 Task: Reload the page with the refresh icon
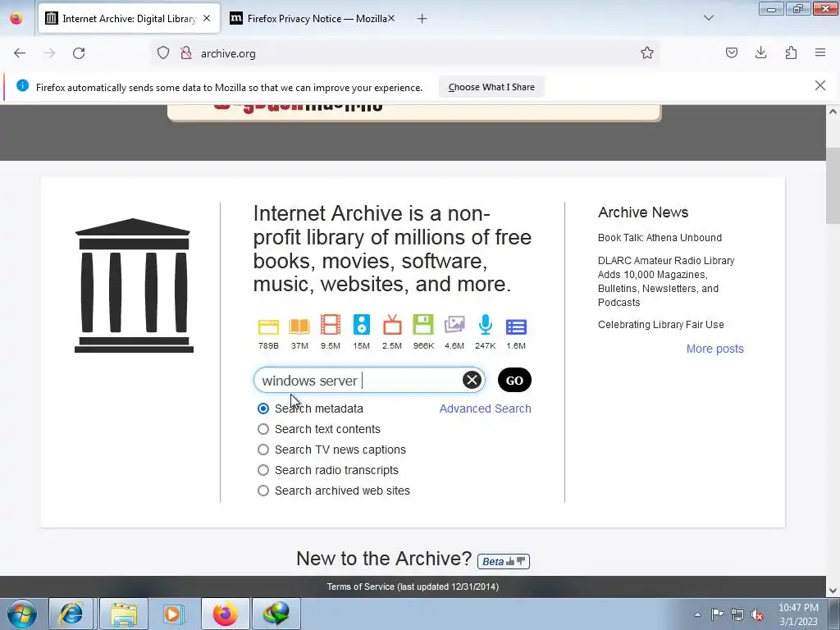point(79,53)
